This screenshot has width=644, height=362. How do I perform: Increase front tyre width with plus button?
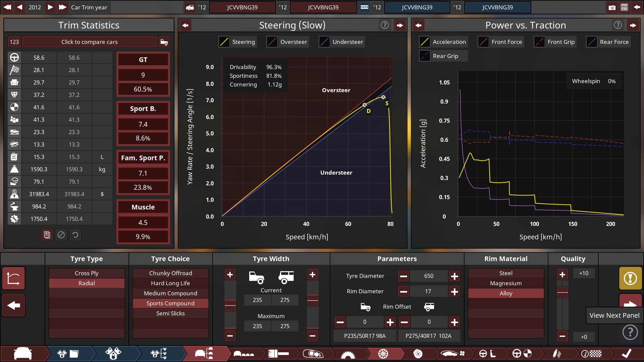[x=230, y=275]
